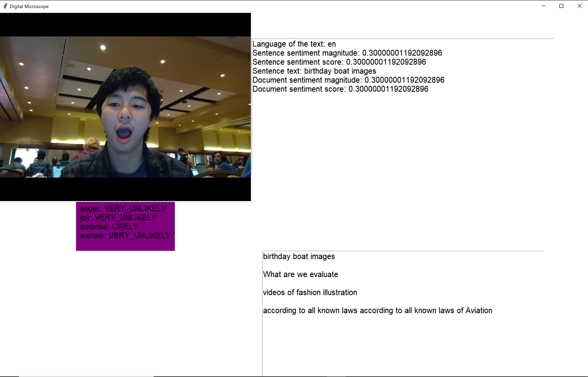
Task: Place cursor on Sentence sentiment score line
Action: coord(339,62)
